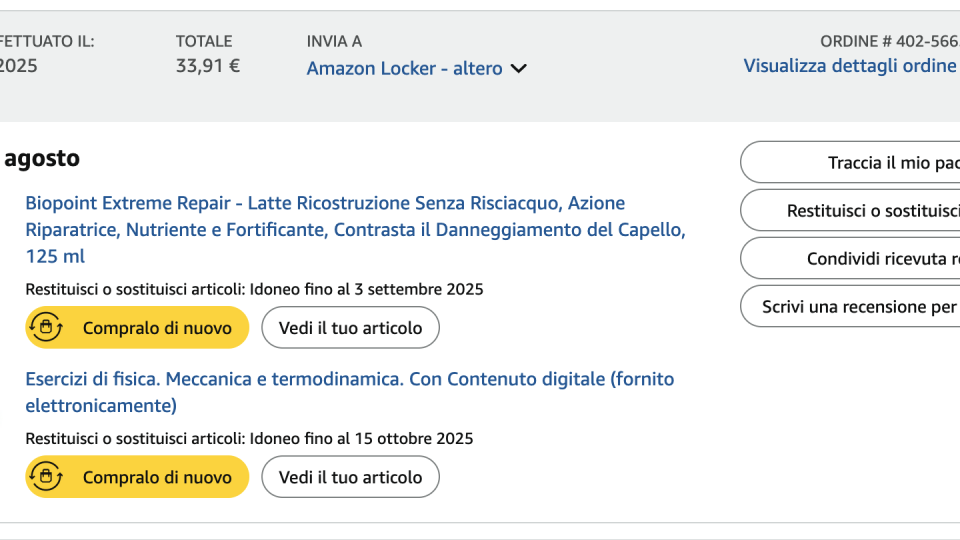
Task: Click the buy-again icon for Esercizi di fisica
Action: pyautogui.click(x=46, y=477)
